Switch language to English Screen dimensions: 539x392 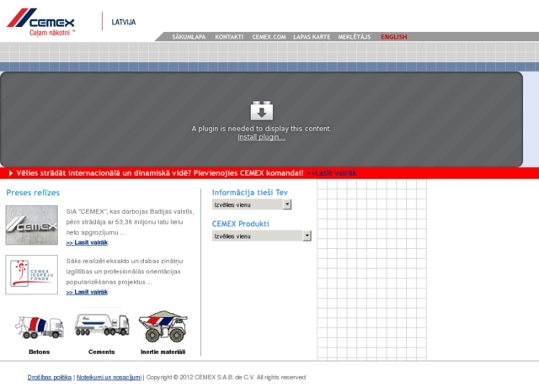[x=394, y=37]
